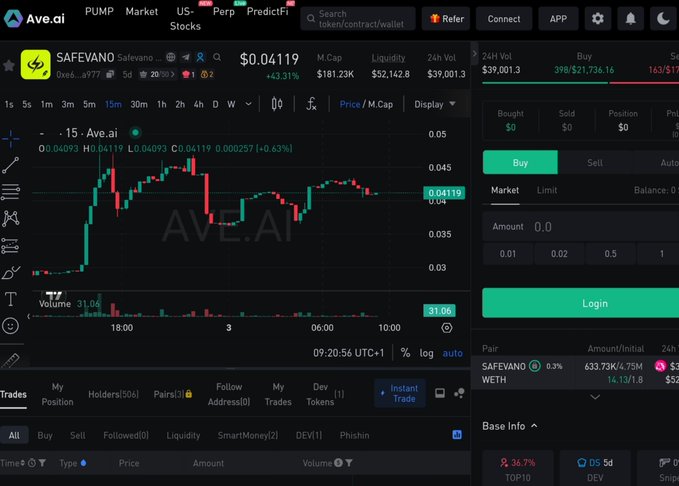This screenshot has width=679, height=486.
Task: Select the Sell side toggle
Action: tap(595, 162)
